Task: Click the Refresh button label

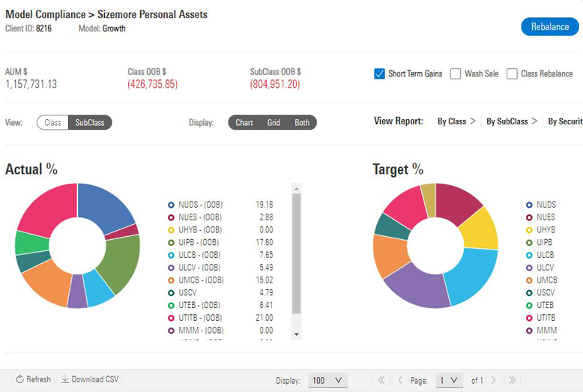Action: pyautogui.click(x=38, y=379)
